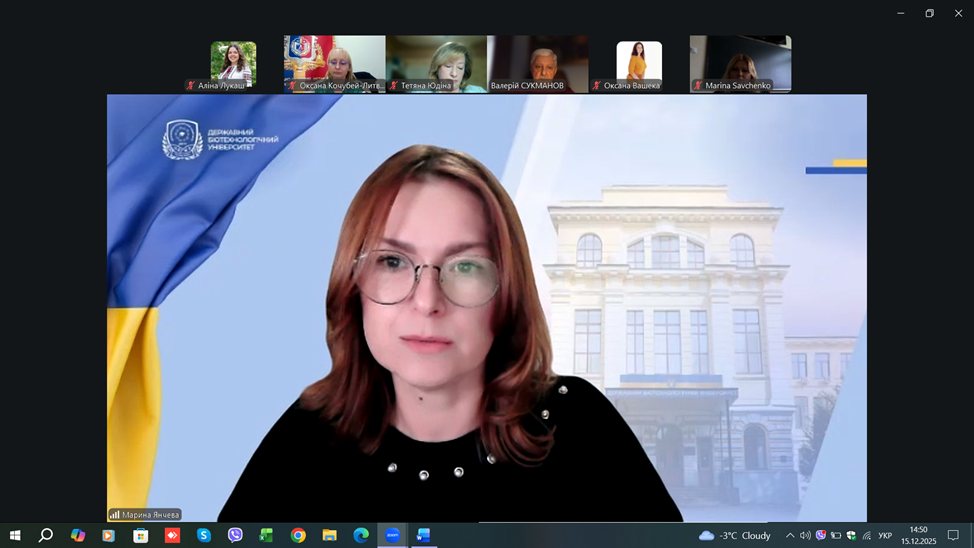Screen dimensions: 974x548
Task: Open the clock showing 14:50
Action: 918,535
